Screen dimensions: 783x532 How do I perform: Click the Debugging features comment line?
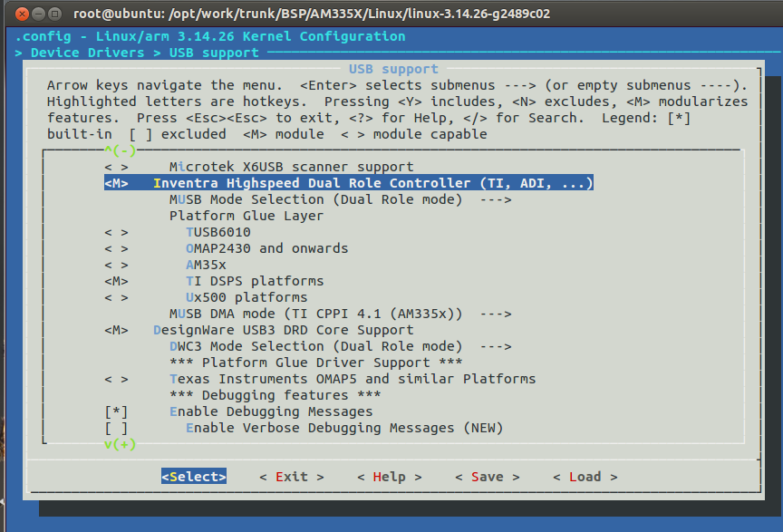[x=275, y=396]
